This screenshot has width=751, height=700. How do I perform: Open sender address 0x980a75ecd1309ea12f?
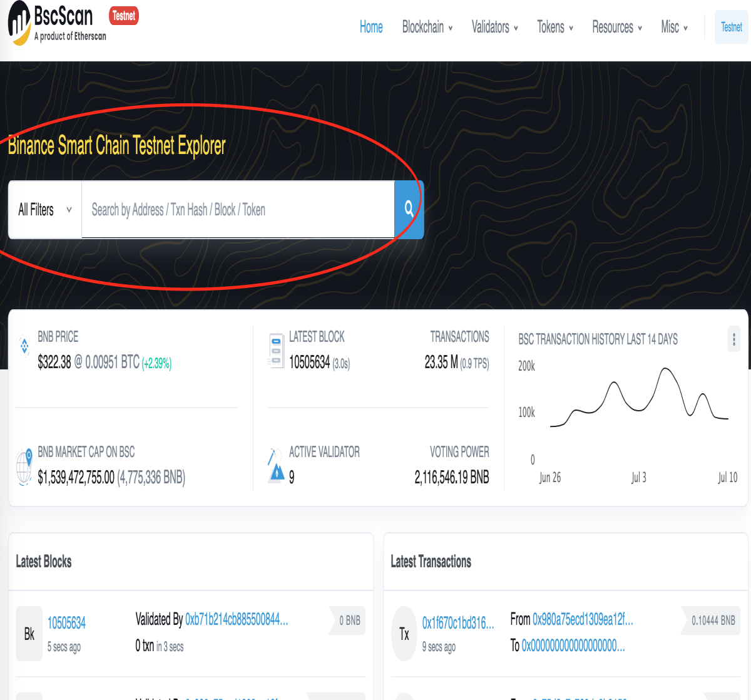(x=583, y=619)
